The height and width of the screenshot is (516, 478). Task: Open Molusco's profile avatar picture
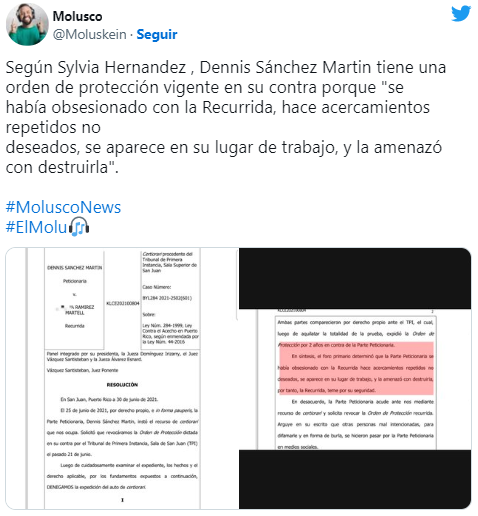(27, 24)
